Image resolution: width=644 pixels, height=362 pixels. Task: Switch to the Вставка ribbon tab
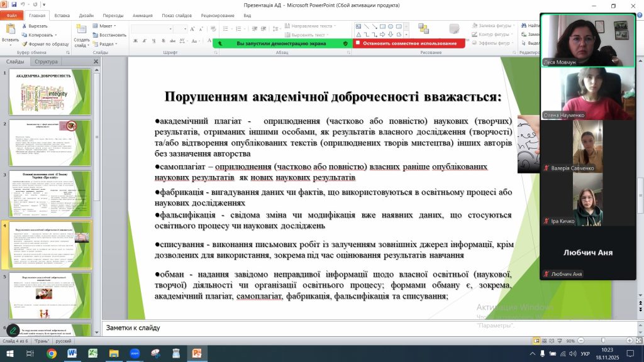[62, 16]
